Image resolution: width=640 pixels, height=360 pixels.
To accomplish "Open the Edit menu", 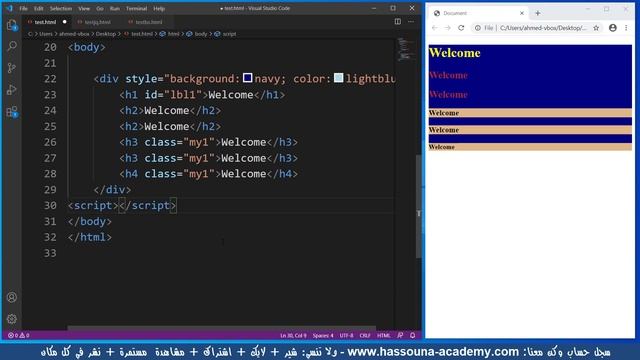I will tap(38, 8).
